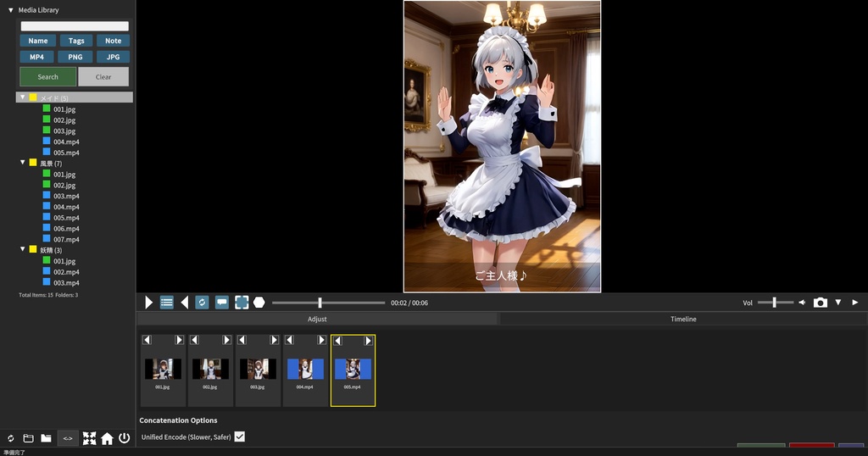This screenshot has height=456, width=868.
Task: Collapse the 風景 (7) folder
Action: point(23,162)
